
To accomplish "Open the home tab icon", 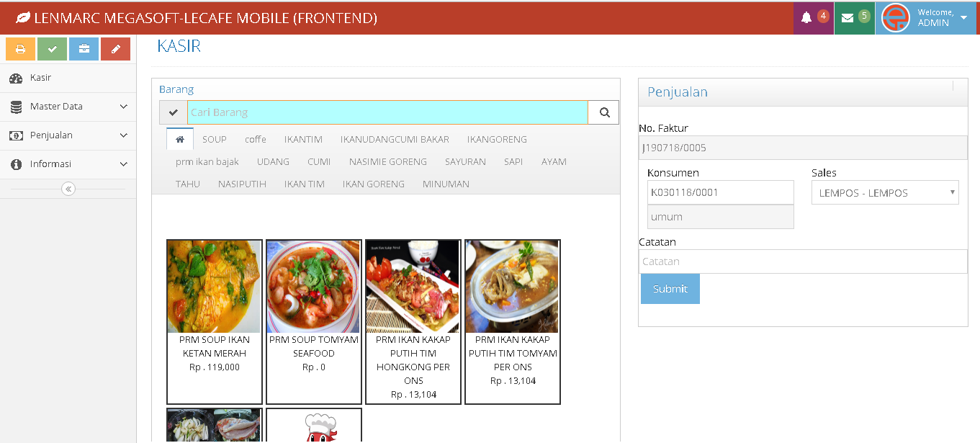I will pos(180,139).
